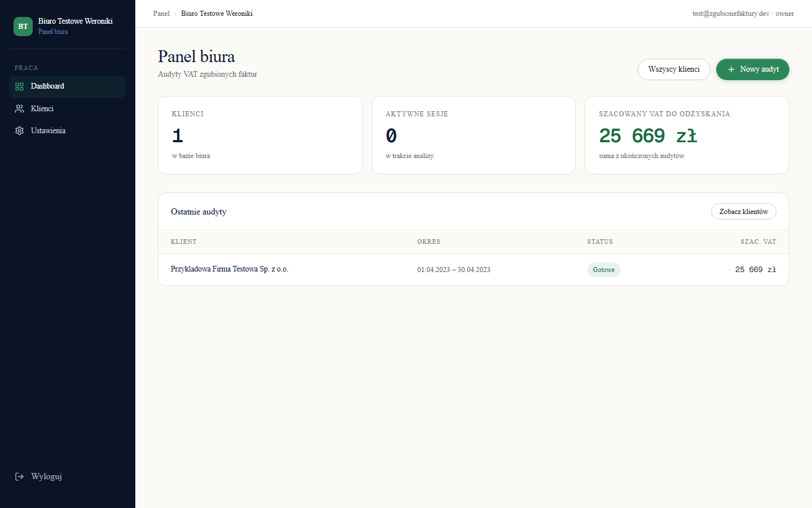Viewport: 812px width, 508px height.
Task: Click the account email test@zgubionefaktury.dev
Action: click(x=731, y=14)
